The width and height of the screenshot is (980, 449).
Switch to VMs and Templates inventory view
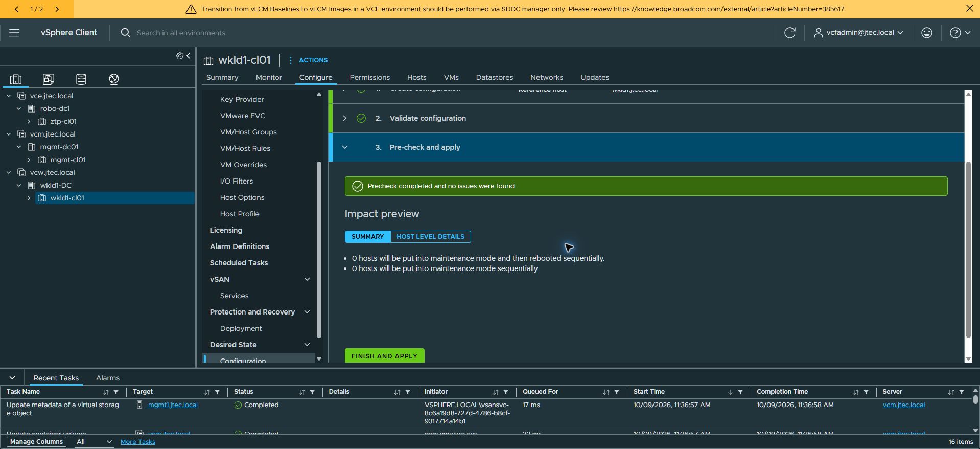pos(49,79)
